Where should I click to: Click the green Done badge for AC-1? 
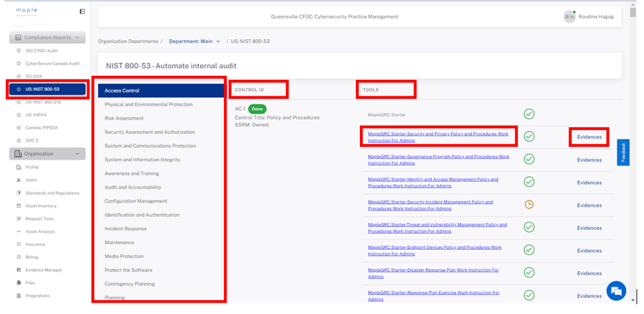(257, 109)
